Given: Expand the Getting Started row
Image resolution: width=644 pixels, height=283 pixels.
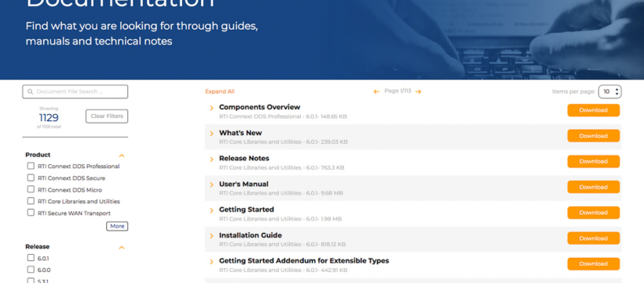Looking at the screenshot, I should coord(211,211).
